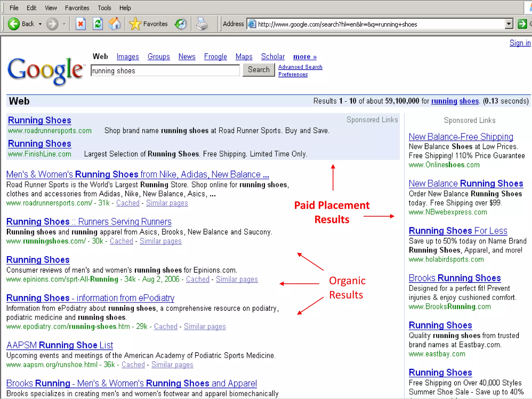Viewport: 532px width, 399px height.
Task: Open Cached link for roadrunnersports.com result
Action: (128, 203)
